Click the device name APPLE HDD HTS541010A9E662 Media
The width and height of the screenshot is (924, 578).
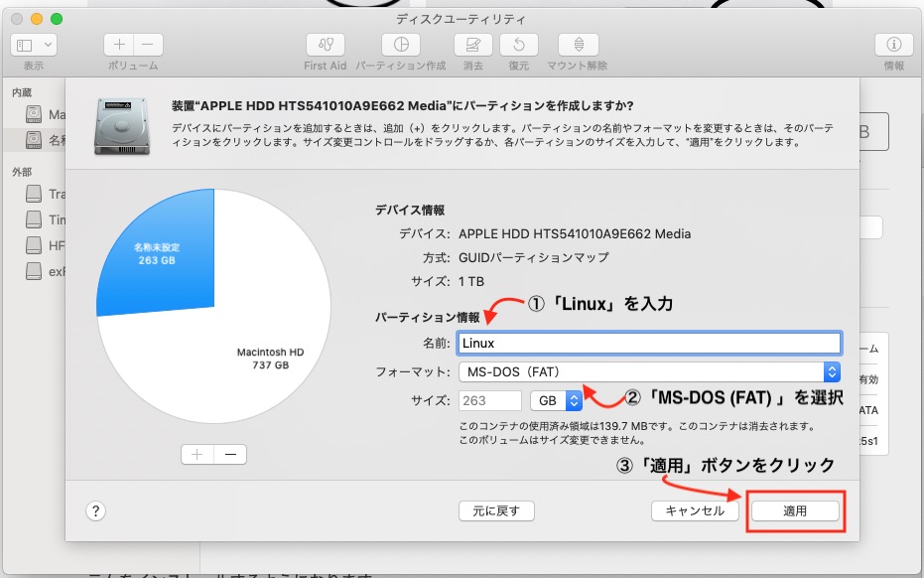click(575, 233)
